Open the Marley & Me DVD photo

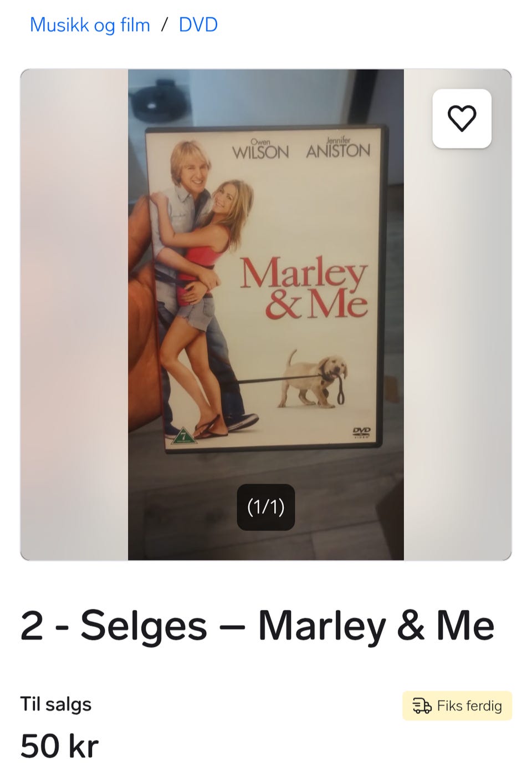pos(266,315)
